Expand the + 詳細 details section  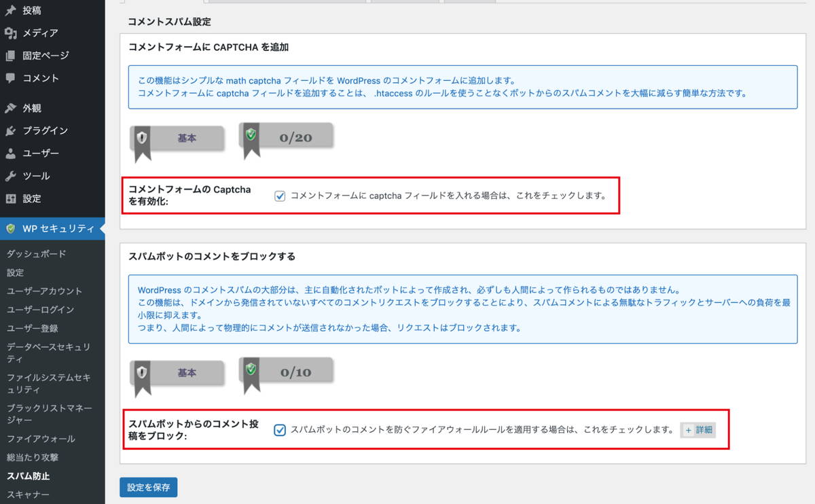[698, 429]
